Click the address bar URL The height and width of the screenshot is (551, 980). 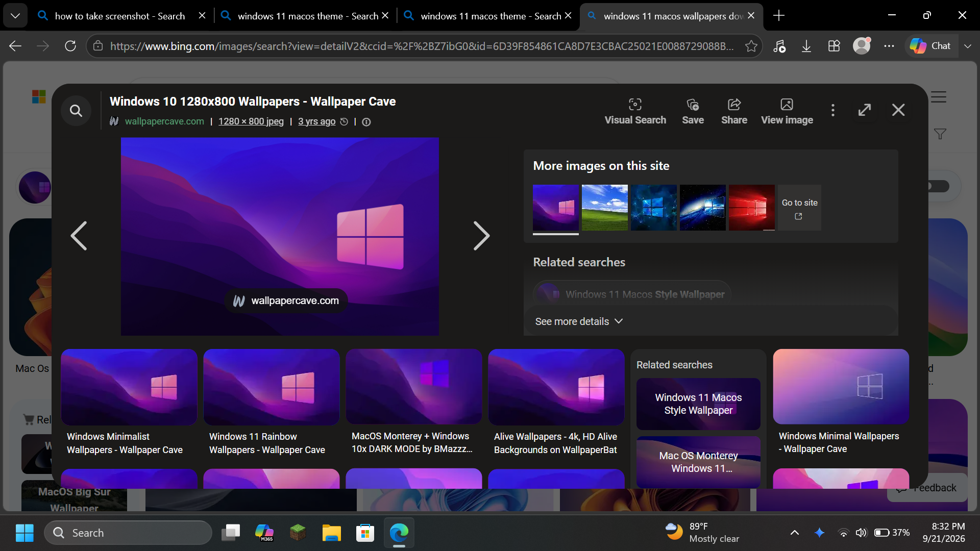coord(422,46)
